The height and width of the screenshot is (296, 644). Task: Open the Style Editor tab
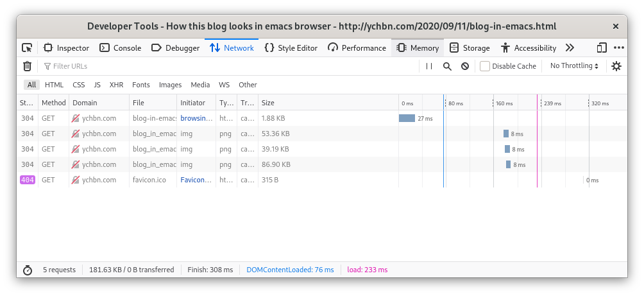pos(291,48)
